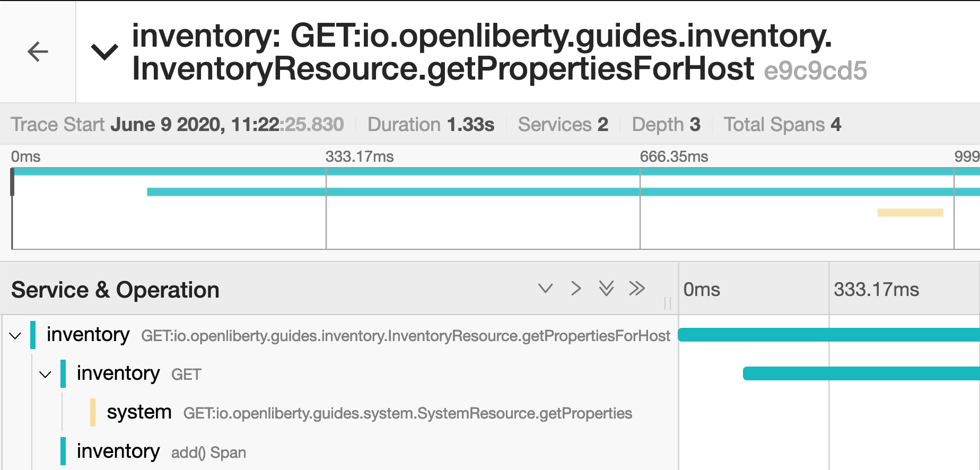Collapse the trace header details chevron
The width and height of the screenshot is (980, 470).
coord(104,51)
